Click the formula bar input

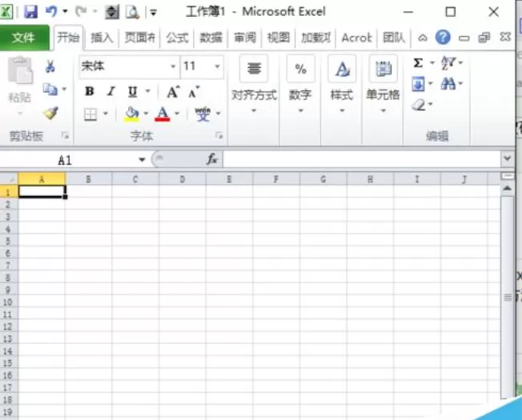[x=362, y=159]
